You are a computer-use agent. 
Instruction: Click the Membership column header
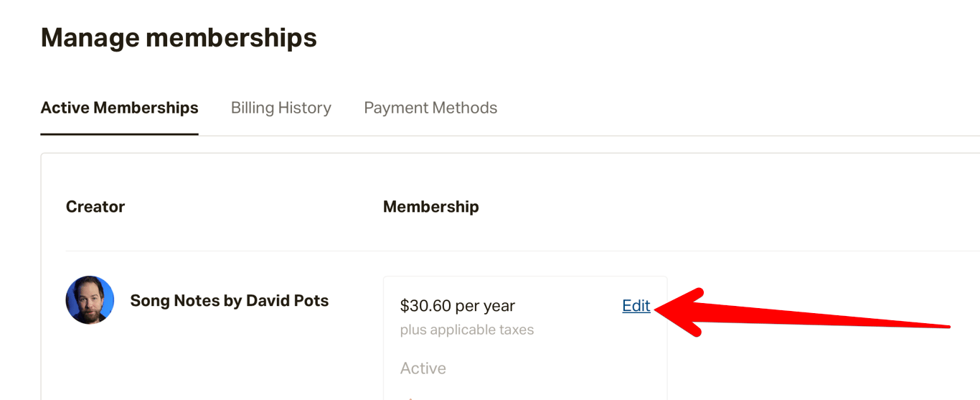431,207
